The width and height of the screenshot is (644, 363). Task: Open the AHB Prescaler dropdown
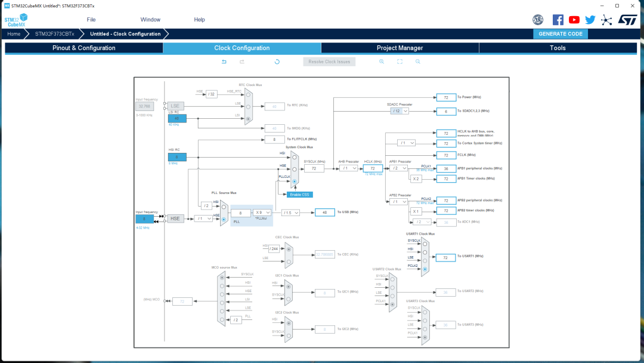(348, 168)
